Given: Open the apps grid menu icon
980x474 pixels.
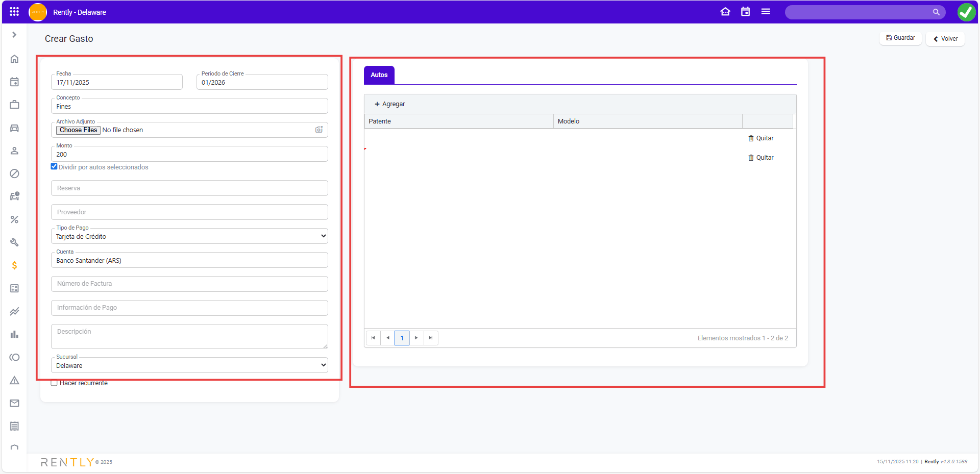Looking at the screenshot, I should 14,12.
